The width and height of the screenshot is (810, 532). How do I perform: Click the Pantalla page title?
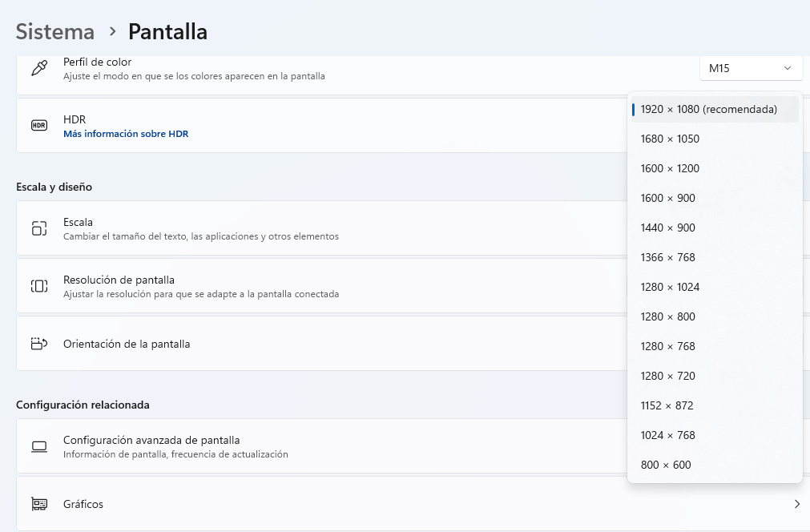[x=168, y=31]
